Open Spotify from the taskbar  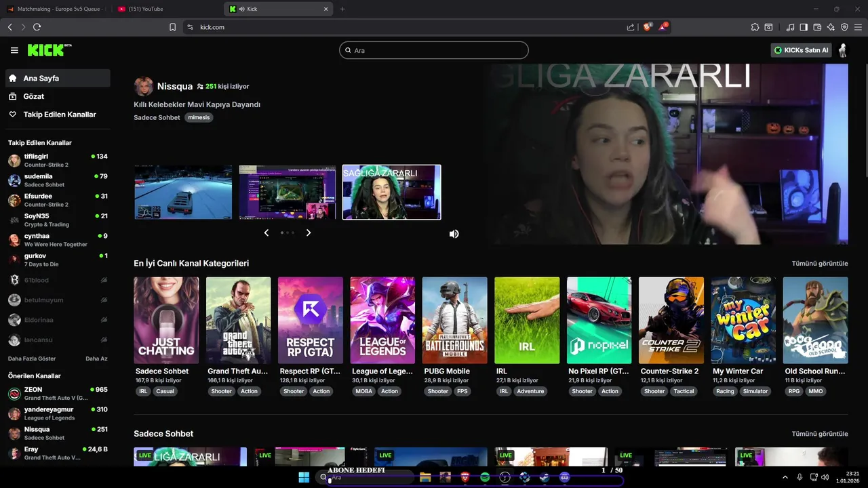click(x=485, y=477)
